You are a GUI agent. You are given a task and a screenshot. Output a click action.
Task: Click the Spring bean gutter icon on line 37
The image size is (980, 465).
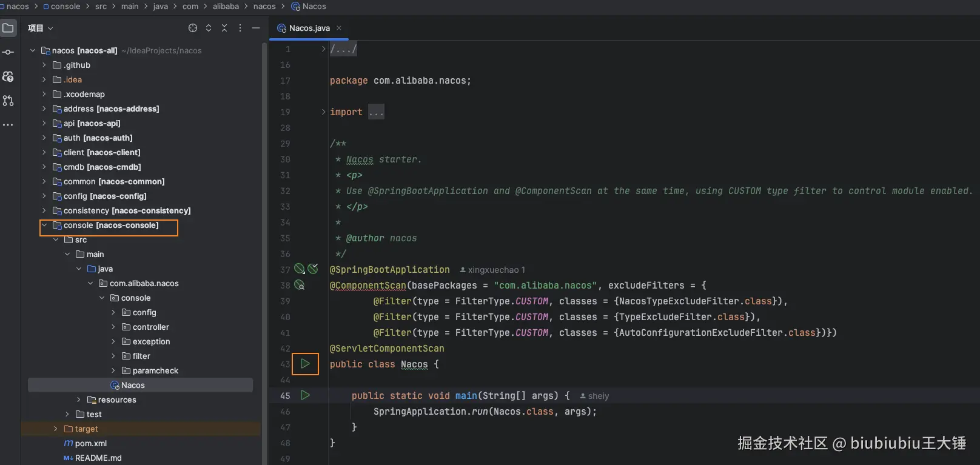(x=300, y=269)
